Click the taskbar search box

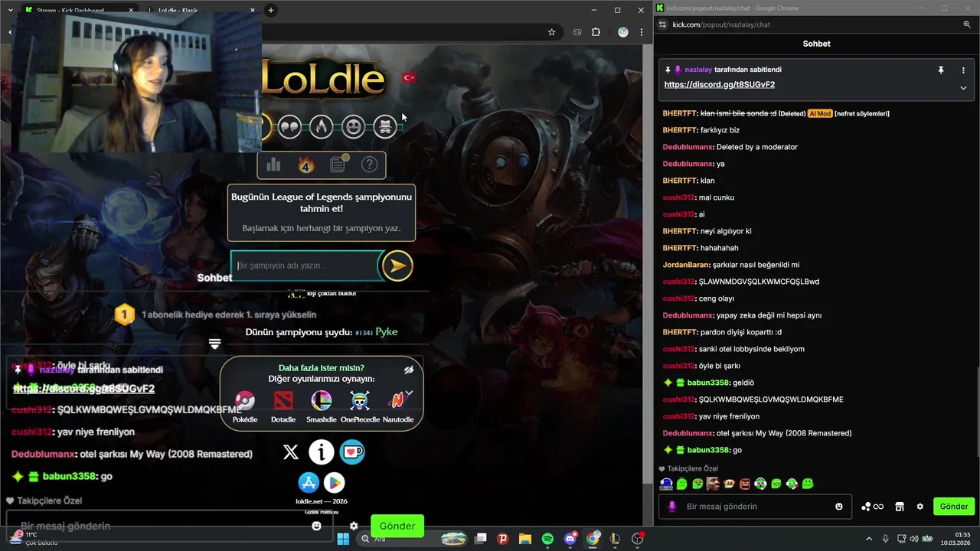click(x=413, y=539)
